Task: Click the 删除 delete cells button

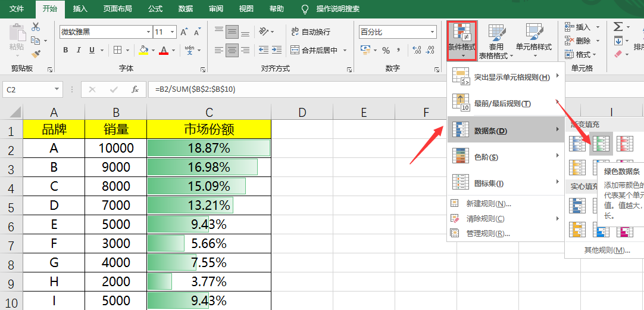Action: tap(579, 41)
